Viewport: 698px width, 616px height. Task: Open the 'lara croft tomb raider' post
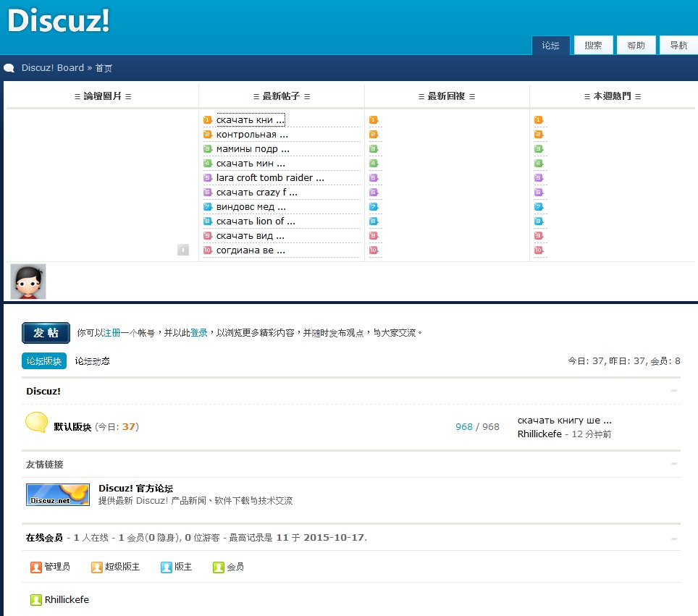(x=269, y=178)
